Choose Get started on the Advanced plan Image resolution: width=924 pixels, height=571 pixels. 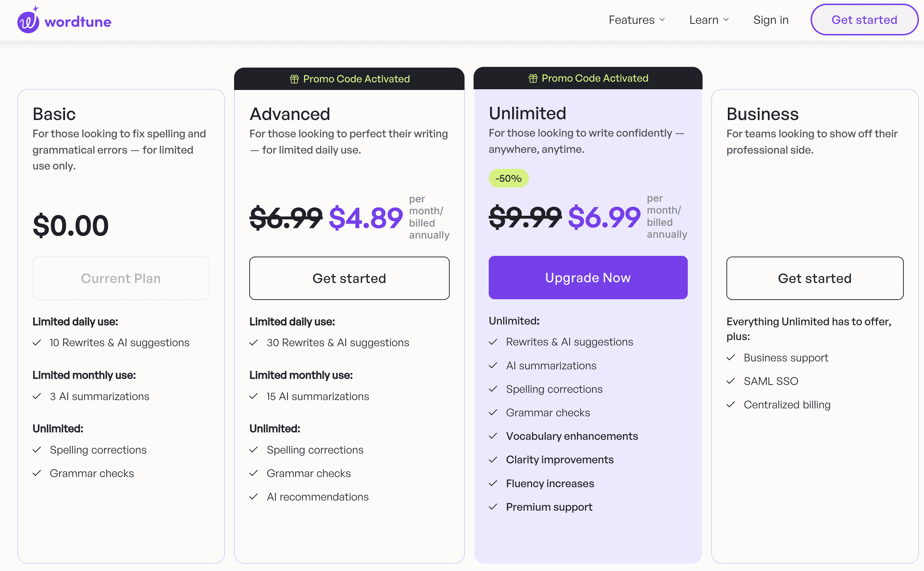(349, 278)
